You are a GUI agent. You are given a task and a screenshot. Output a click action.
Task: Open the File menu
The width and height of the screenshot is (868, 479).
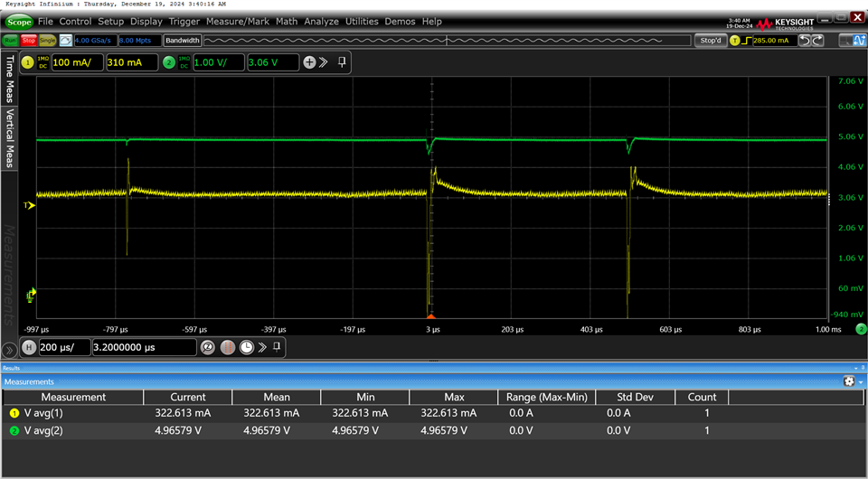coord(45,22)
